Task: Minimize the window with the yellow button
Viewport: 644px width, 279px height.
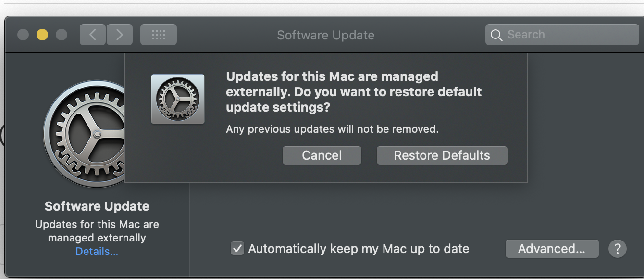Action: point(42,35)
